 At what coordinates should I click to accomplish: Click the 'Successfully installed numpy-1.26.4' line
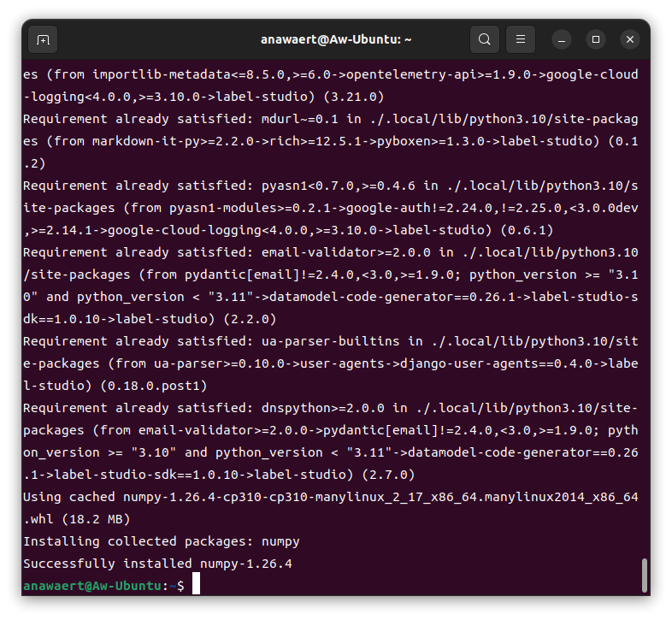tap(157, 564)
